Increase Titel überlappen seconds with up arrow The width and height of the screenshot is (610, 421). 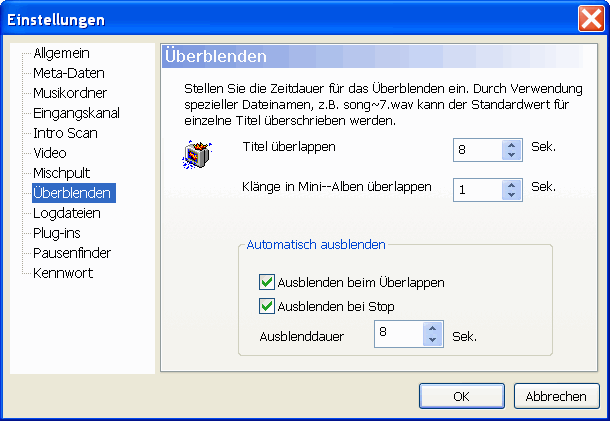tap(512, 144)
